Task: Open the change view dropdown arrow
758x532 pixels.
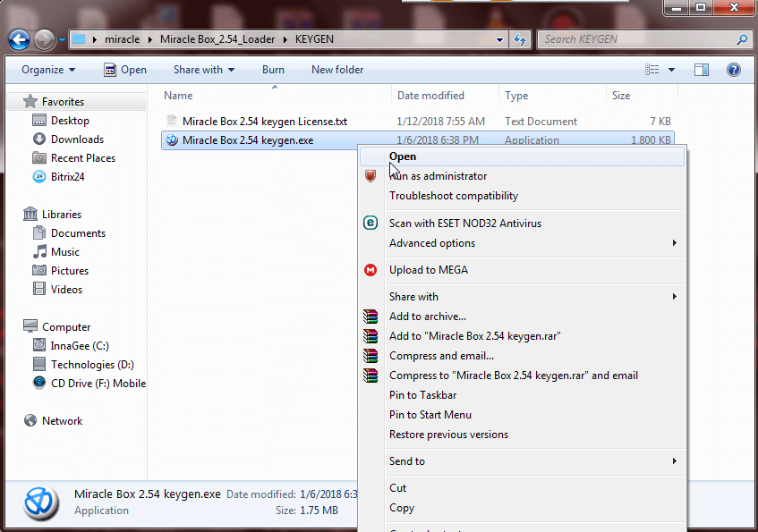Action: [670, 69]
